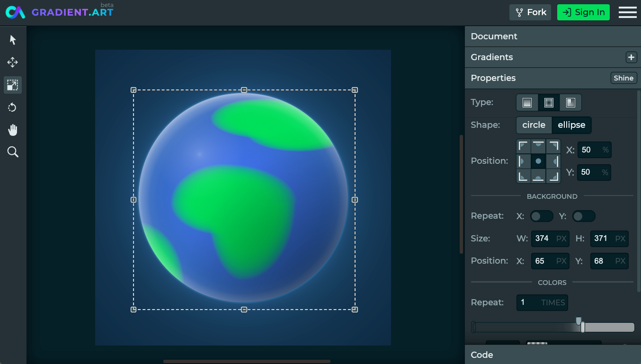641x364 pixels.
Task: Set gradient type to conic
Action: [570, 103]
